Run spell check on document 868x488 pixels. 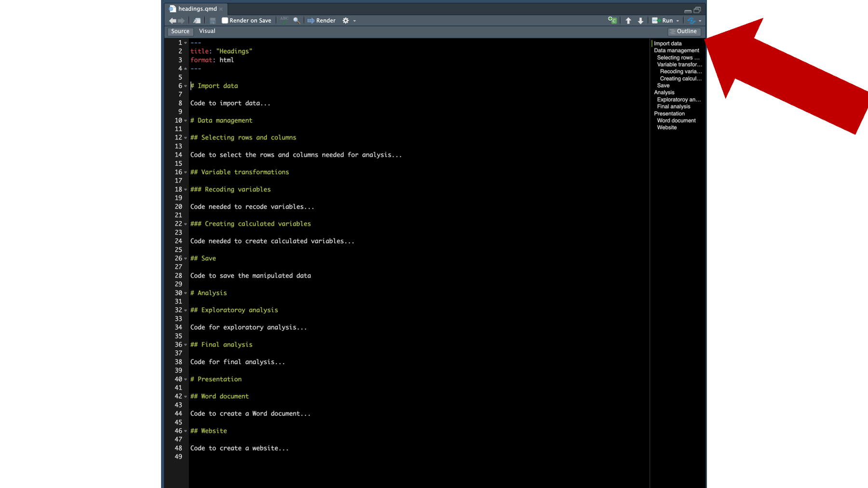point(285,21)
